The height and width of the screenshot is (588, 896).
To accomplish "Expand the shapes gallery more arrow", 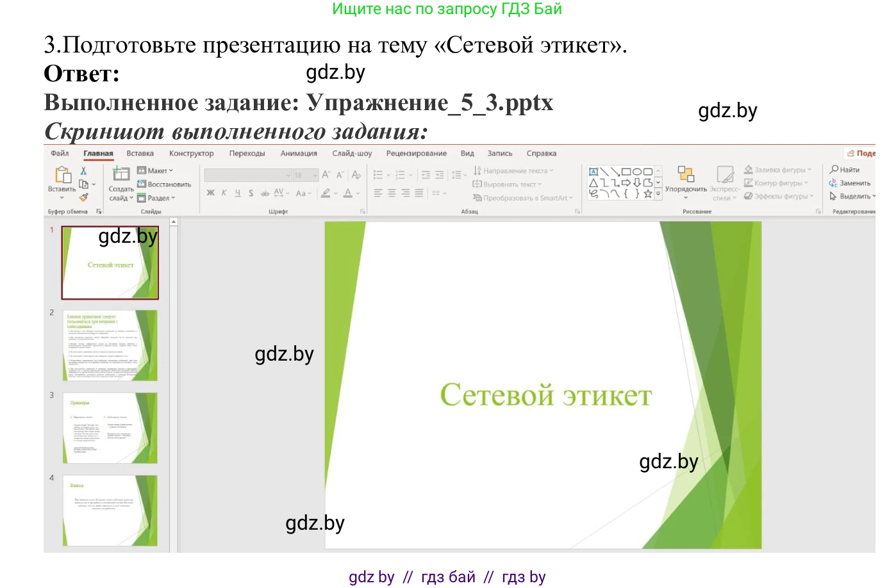I will (x=658, y=193).
